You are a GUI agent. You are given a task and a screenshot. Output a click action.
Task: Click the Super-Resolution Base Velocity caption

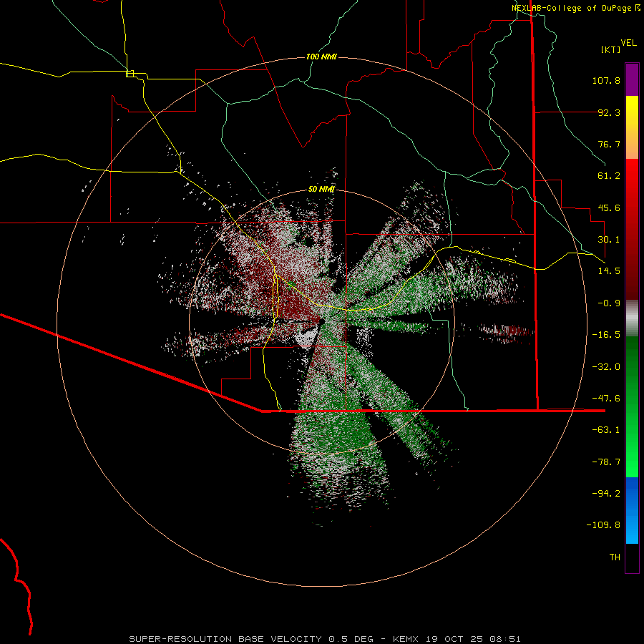(325, 639)
